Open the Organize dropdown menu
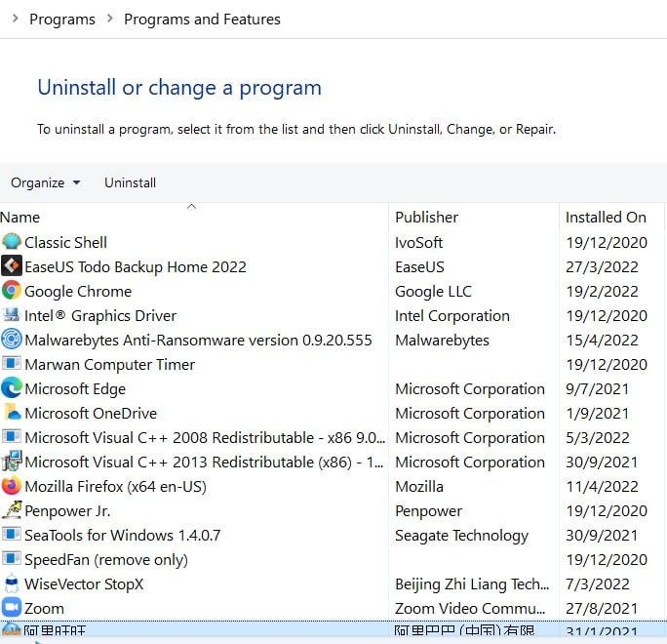Screen dimensions: 667x644 [x=45, y=182]
